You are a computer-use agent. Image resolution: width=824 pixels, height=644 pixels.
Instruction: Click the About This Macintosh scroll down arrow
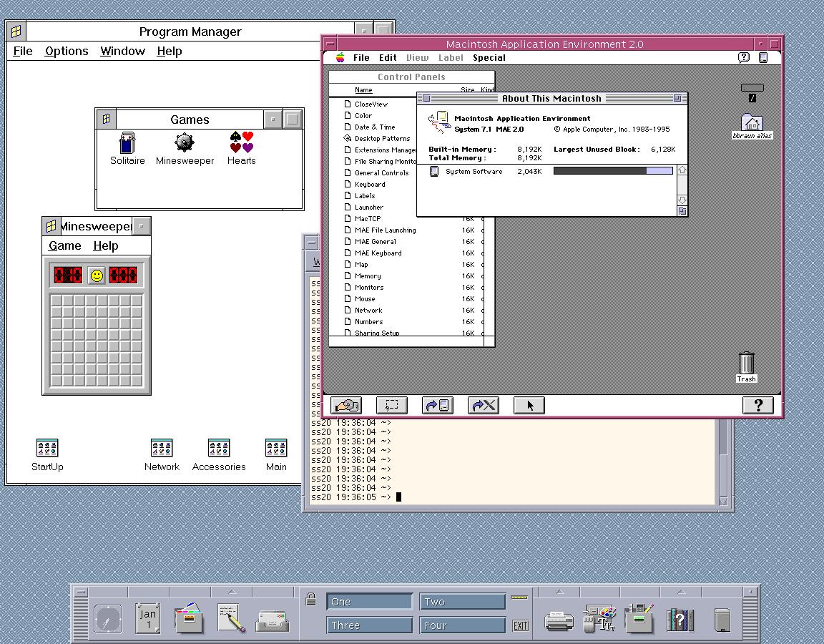click(x=682, y=200)
